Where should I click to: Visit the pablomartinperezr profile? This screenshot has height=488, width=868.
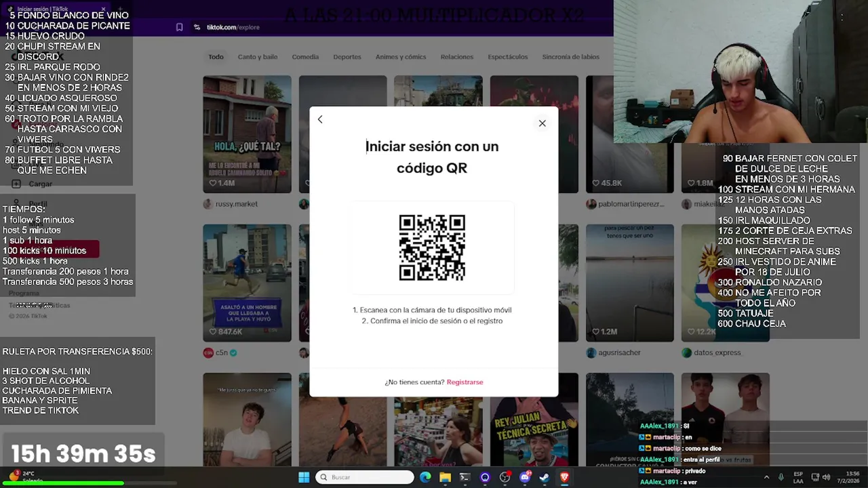pos(631,204)
